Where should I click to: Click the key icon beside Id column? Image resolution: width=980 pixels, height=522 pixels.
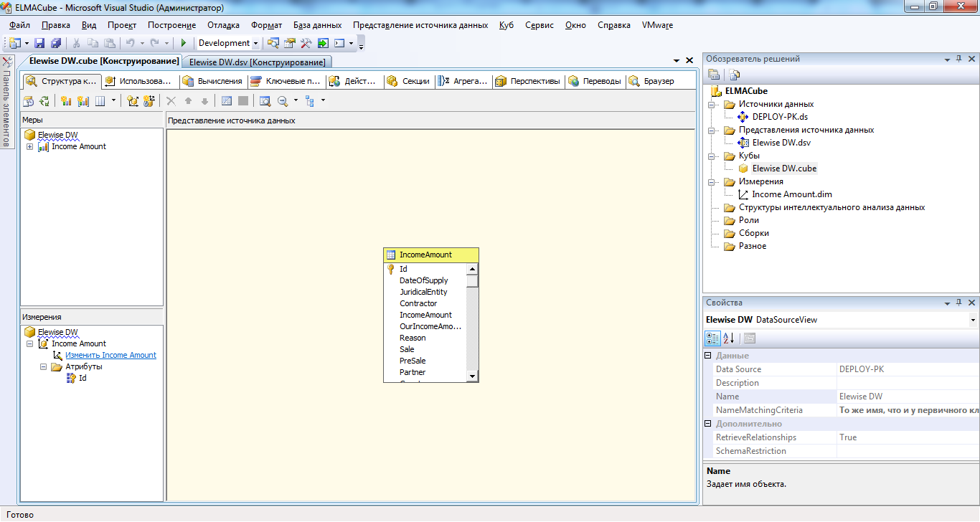(391, 269)
